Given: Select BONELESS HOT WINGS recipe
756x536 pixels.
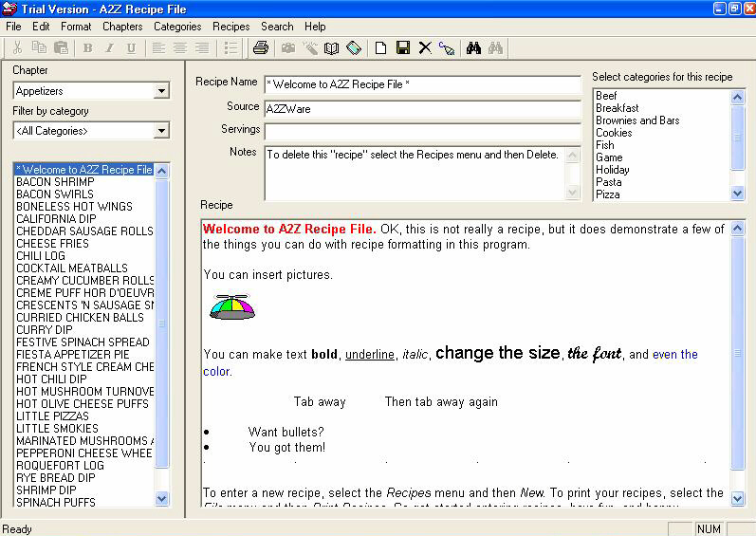Looking at the screenshot, I should (x=74, y=206).
